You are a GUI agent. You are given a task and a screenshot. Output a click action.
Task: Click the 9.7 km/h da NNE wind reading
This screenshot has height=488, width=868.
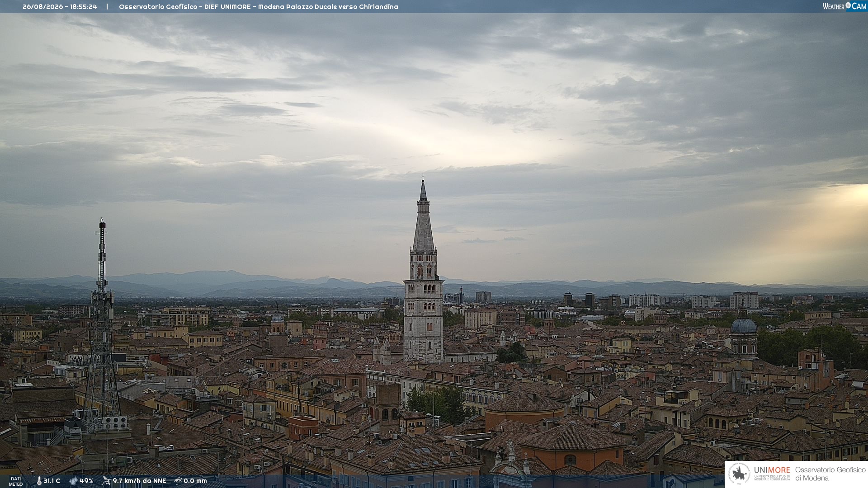pos(139,481)
